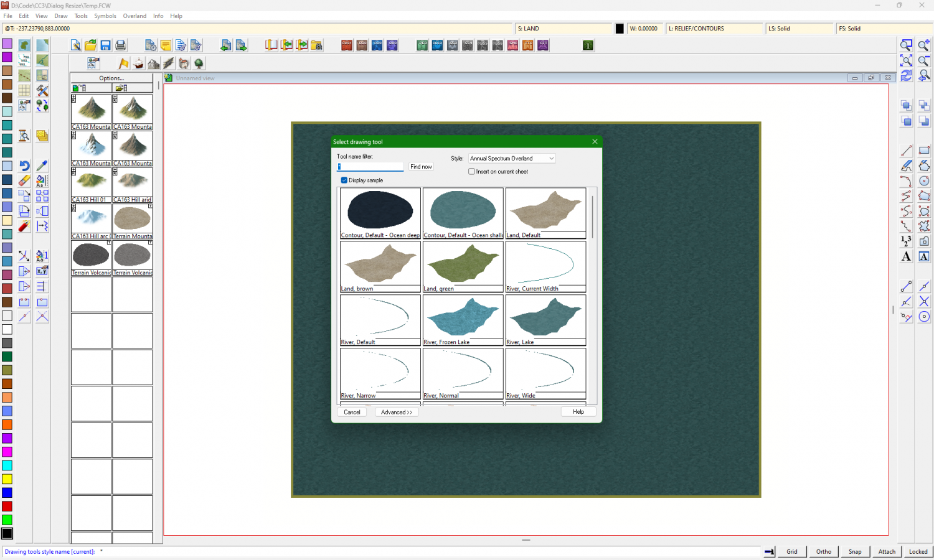Toggle the Attach button
The image size is (934, 560).
tap(887, 551)
